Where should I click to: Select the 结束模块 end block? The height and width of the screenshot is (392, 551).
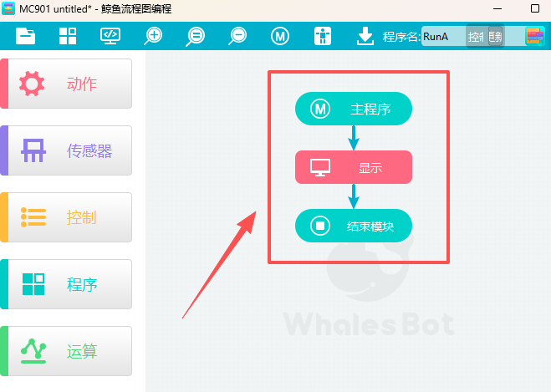pos(354,226)
